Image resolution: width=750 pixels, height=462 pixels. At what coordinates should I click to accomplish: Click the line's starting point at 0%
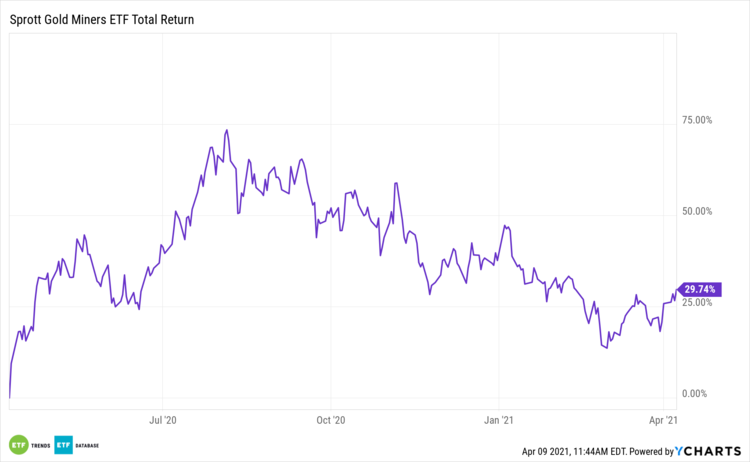(9, 397)
